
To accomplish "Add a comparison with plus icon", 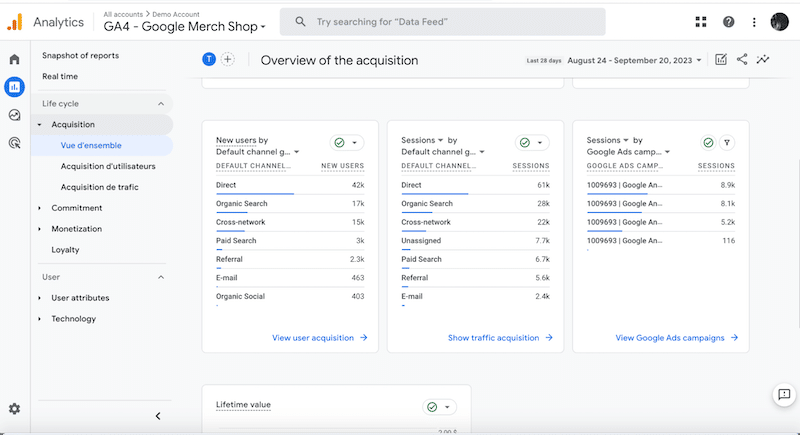I will tap(228, 60).
